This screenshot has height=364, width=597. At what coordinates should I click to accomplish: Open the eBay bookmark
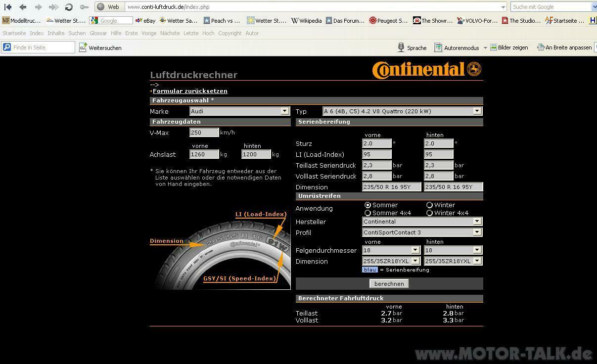[x=145, y=20]
